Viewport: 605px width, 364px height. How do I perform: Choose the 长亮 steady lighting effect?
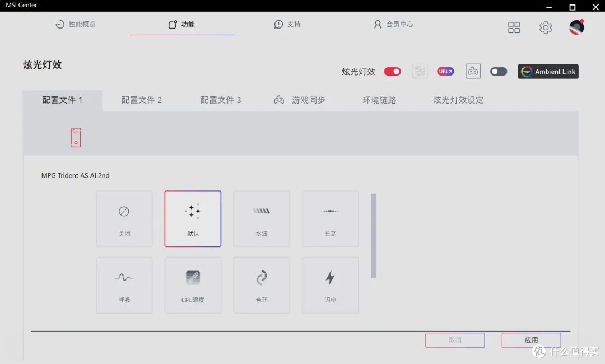(x=331, y=218)
